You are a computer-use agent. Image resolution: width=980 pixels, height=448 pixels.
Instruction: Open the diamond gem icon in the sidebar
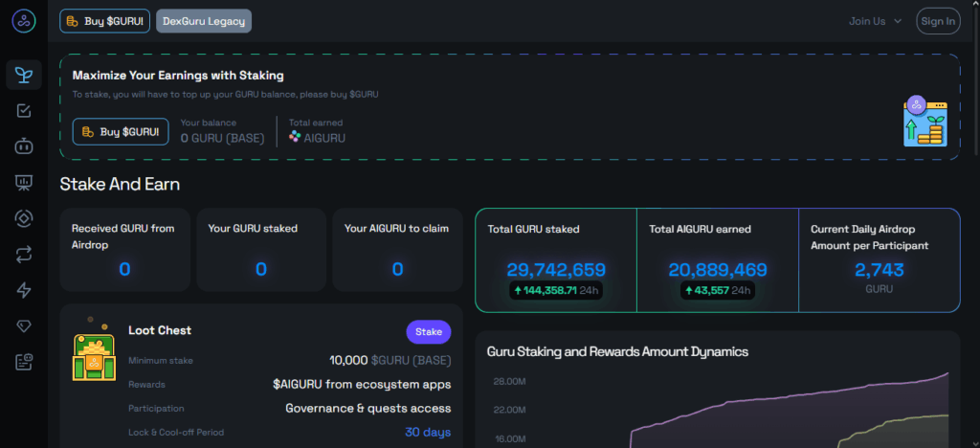24,326
